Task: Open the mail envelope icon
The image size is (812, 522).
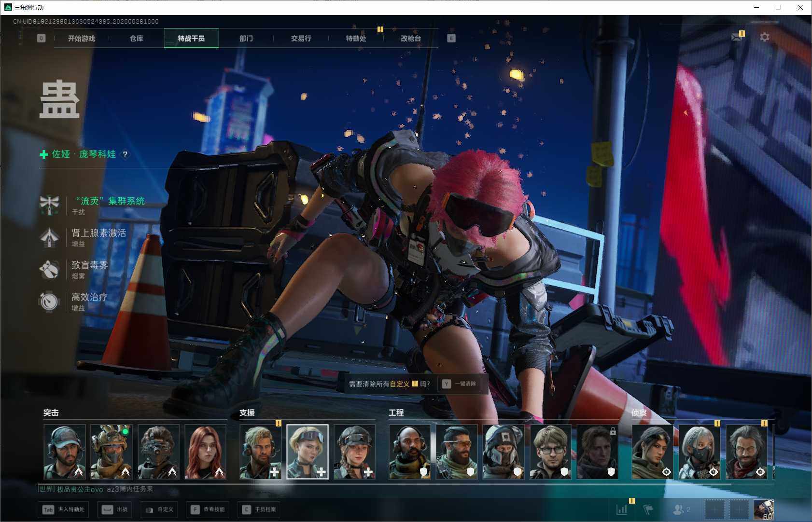Action: point(737,37)
